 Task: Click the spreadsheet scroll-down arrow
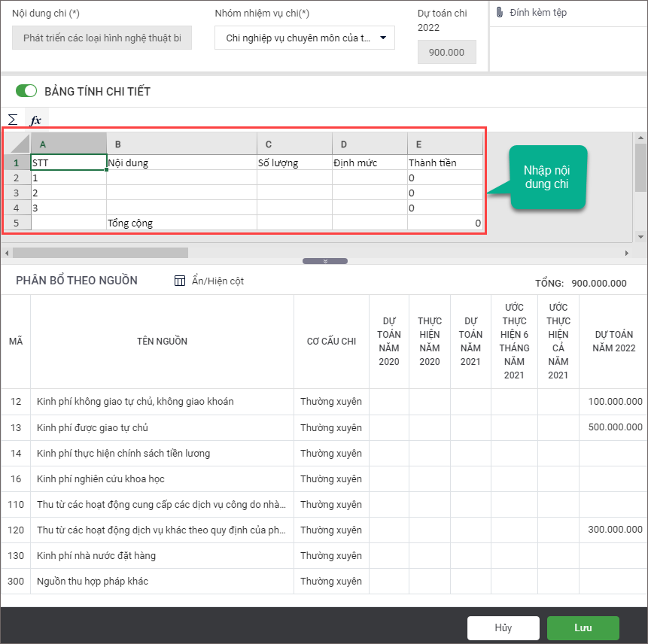click(x=640, y=236)
